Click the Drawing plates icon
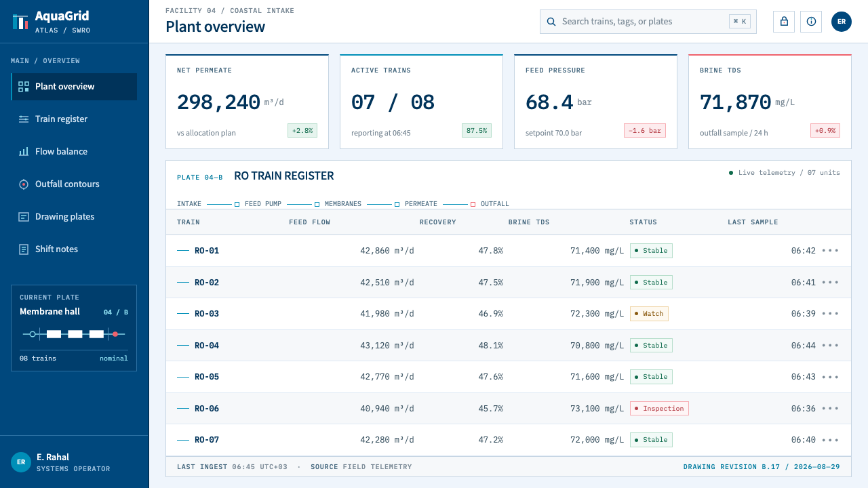This screenshot has height=488, width=868. click(24, 217)
